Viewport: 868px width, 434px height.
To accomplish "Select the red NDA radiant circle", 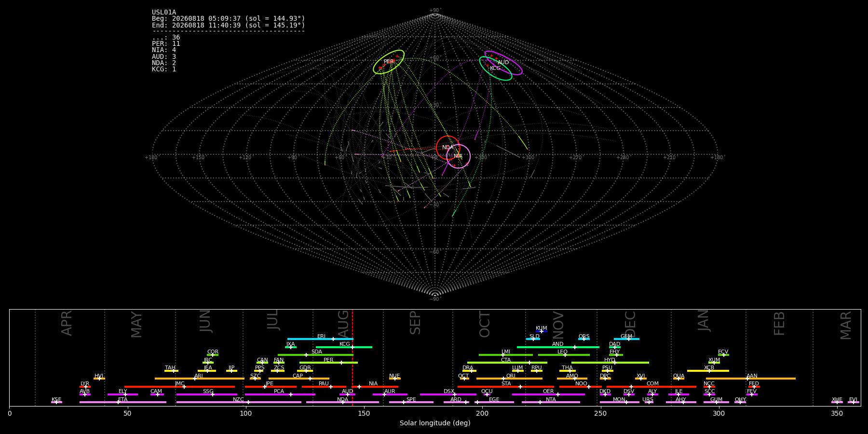I will [448, 148].
